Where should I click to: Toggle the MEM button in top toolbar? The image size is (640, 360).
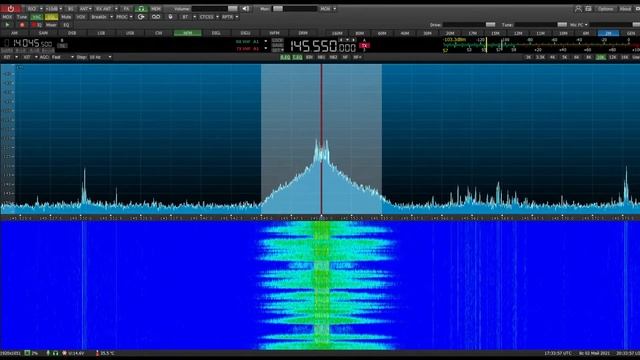[156, 9]
